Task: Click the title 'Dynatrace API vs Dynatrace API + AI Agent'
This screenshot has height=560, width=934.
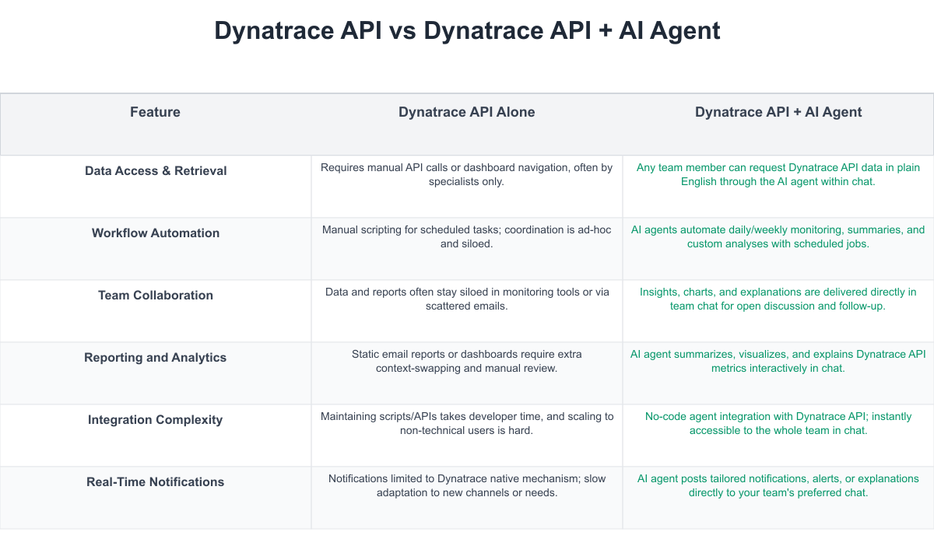Action: click(467, 30)
